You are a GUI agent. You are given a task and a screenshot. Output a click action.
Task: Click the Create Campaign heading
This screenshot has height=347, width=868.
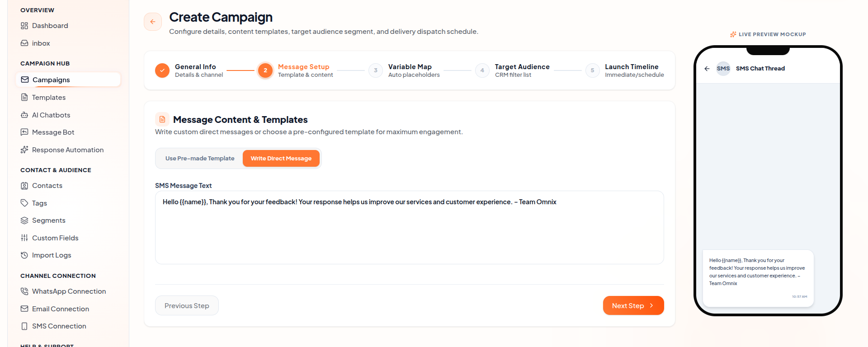point(221,17)
